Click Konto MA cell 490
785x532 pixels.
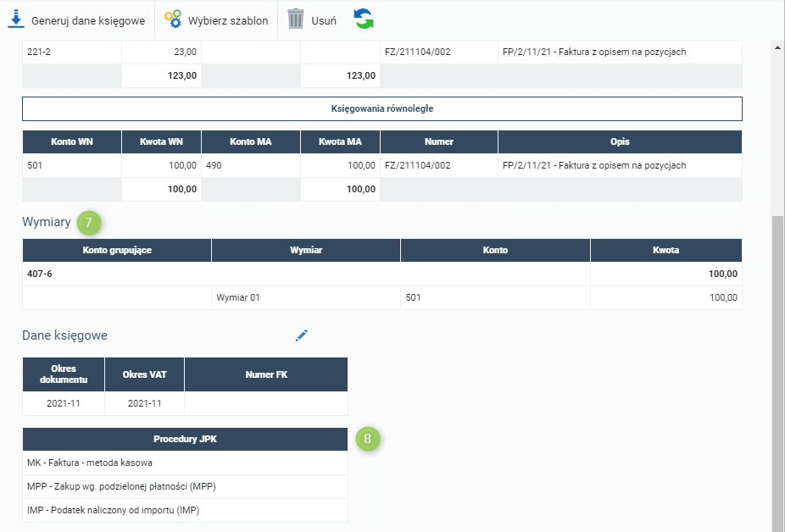pyautogui.click(x=251, y=166)
